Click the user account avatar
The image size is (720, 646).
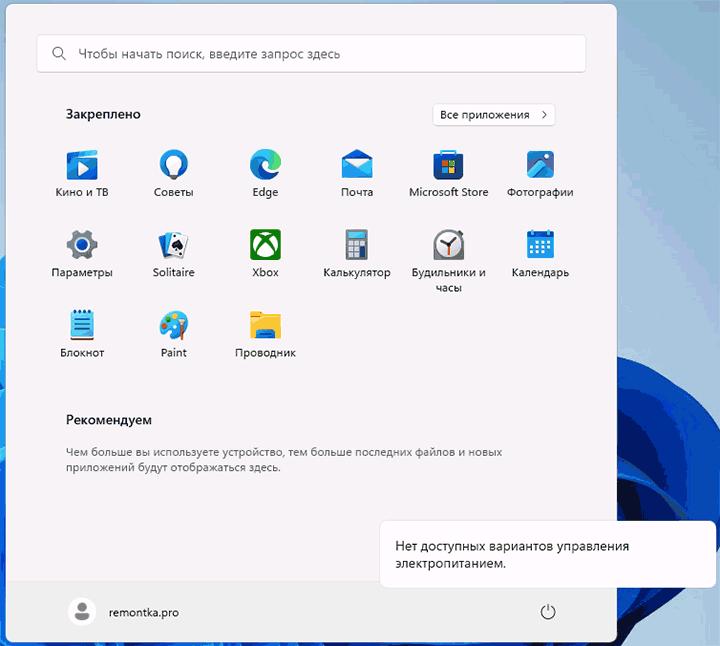click(x=82, y=612)
